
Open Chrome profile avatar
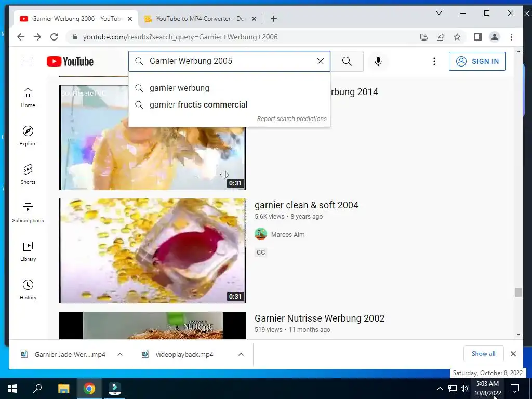click(495, 37)
